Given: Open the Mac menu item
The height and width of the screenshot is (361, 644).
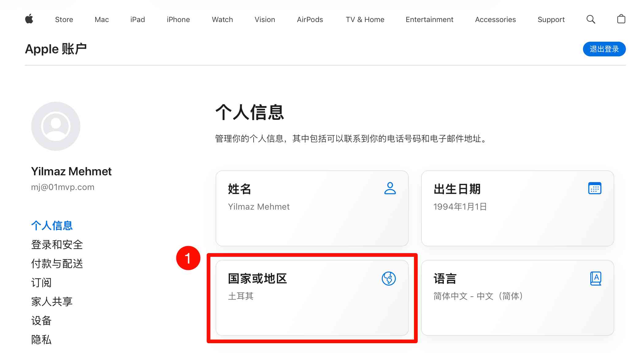Looking at the screenshot, I should click(102, 20).
